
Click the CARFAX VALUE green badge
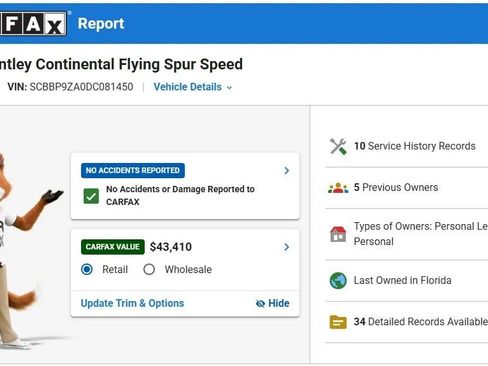point(113,247)
